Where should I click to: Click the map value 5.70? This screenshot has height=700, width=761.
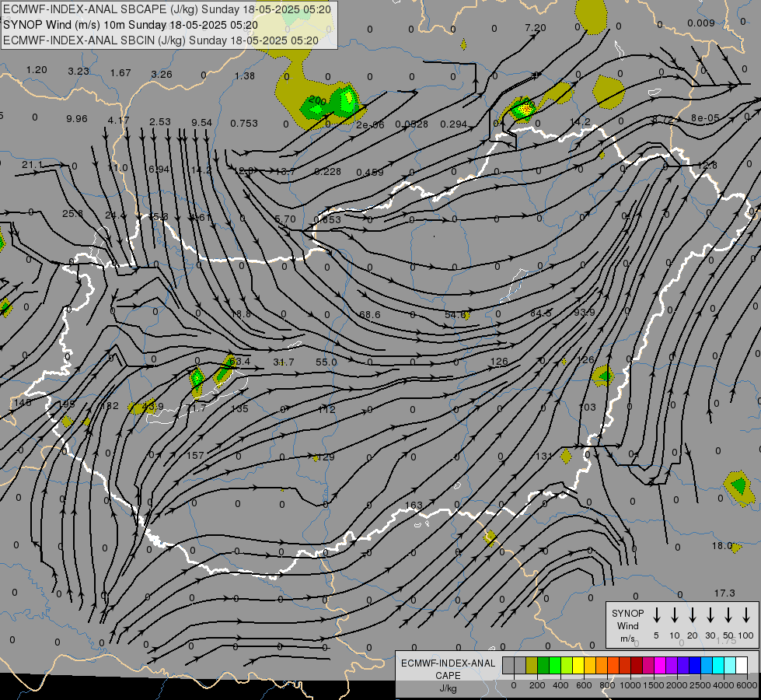pos(285,219)
